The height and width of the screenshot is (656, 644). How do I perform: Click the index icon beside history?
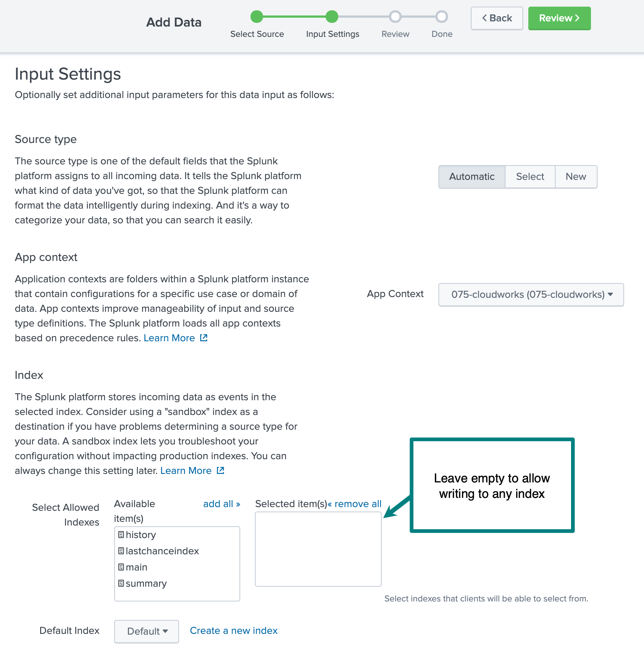121,534
